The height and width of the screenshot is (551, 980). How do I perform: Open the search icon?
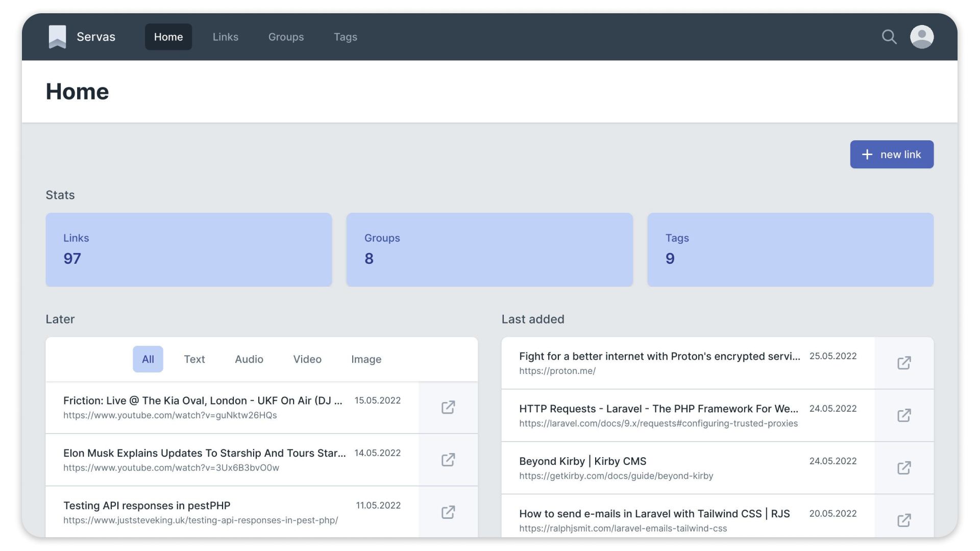click(x=889, y=36)
